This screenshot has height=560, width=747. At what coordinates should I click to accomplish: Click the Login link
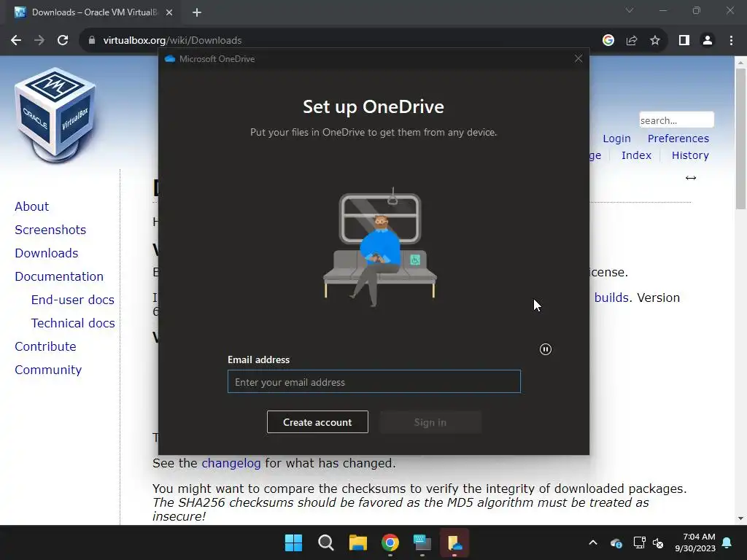pyautogui.click(x=616, y=139)
